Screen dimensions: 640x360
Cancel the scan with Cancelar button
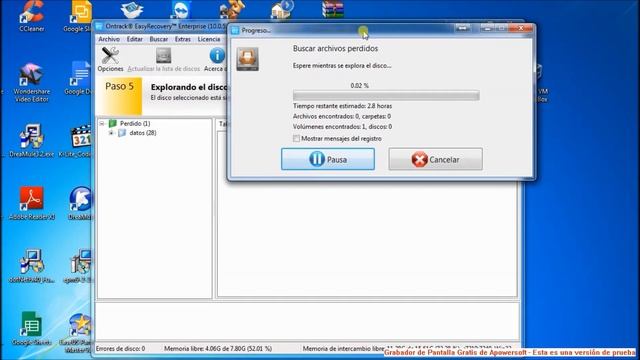pyautogui.click(x=436, y=159)
